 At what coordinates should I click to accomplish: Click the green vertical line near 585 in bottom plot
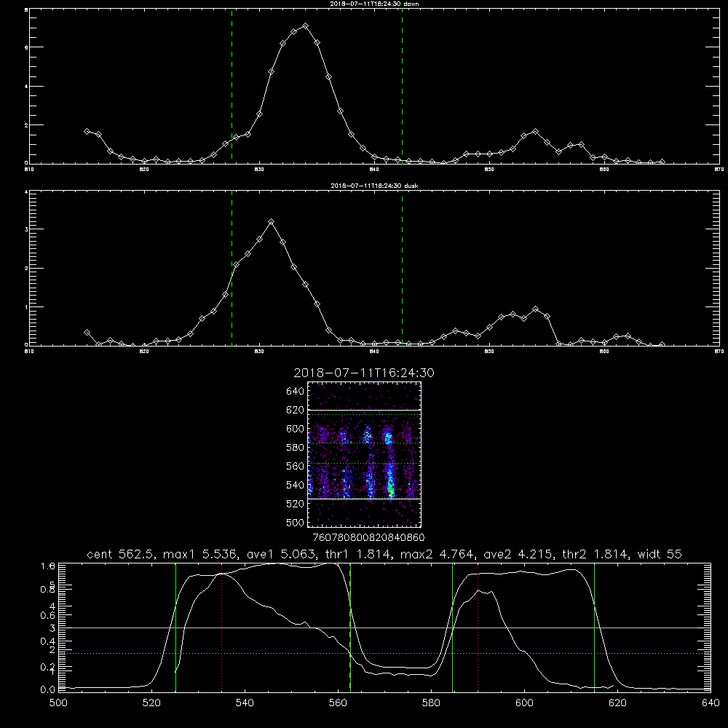click(452, 627)
